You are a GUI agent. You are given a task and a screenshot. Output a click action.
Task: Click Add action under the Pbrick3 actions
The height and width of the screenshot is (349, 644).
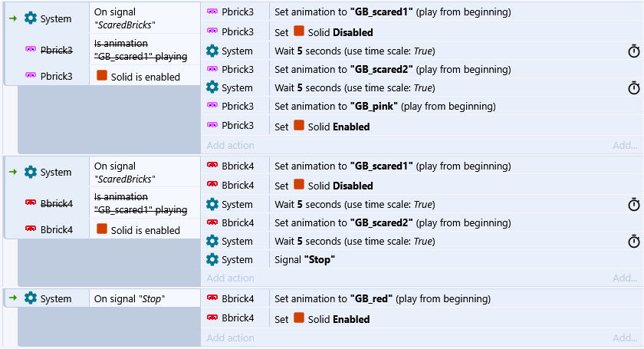[230, 145]
